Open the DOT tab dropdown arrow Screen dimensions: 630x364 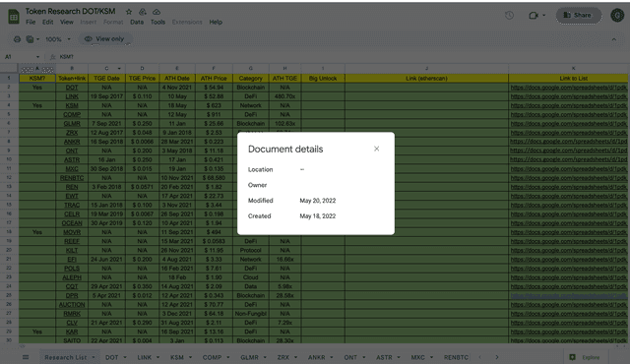point(125,357)
